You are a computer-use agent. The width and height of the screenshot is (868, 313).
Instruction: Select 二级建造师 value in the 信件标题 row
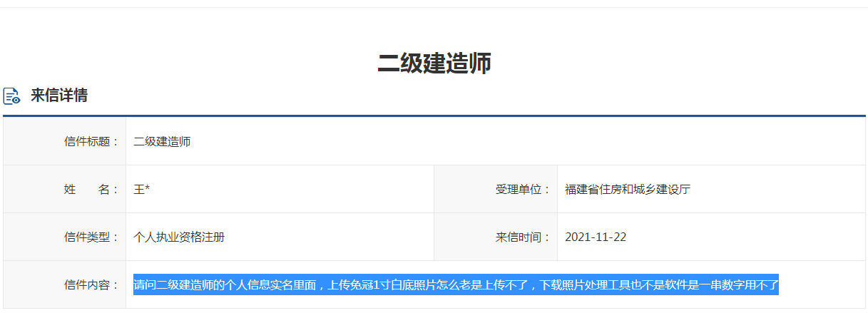pyautogui.click(x=162, y=141)
